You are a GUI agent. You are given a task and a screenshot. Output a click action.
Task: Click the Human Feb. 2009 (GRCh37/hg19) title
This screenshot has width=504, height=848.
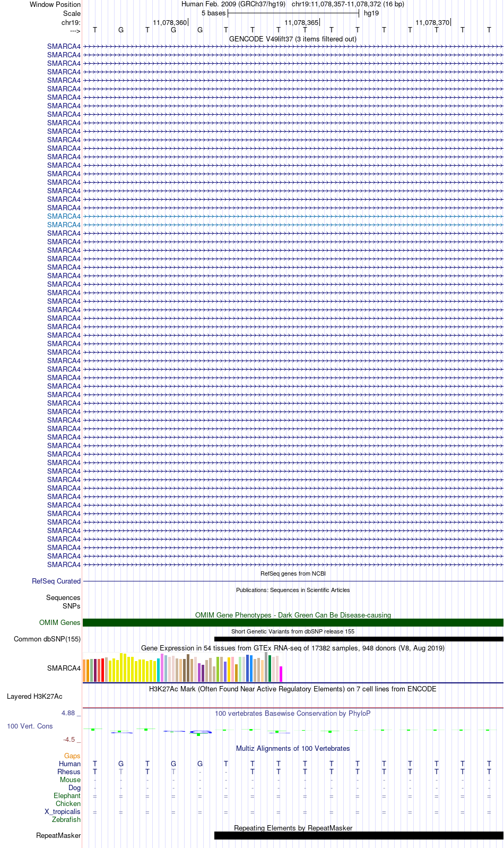pos(233,4)
